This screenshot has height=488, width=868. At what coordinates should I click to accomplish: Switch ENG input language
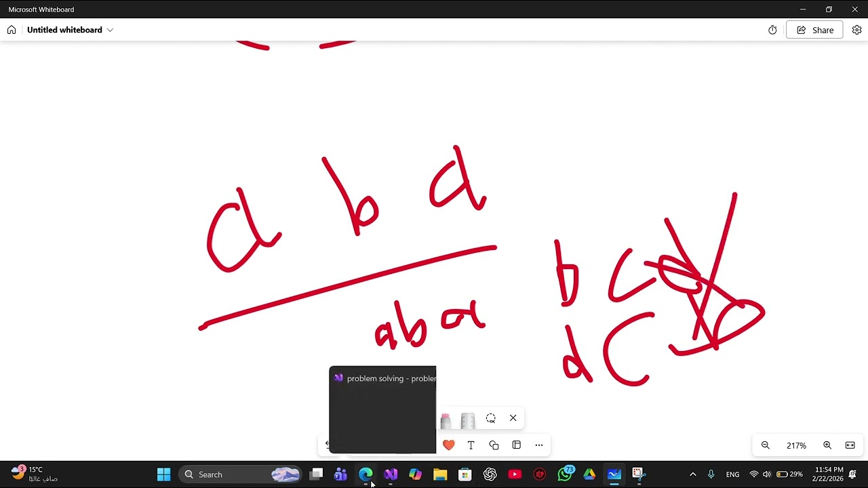point(733,474)
